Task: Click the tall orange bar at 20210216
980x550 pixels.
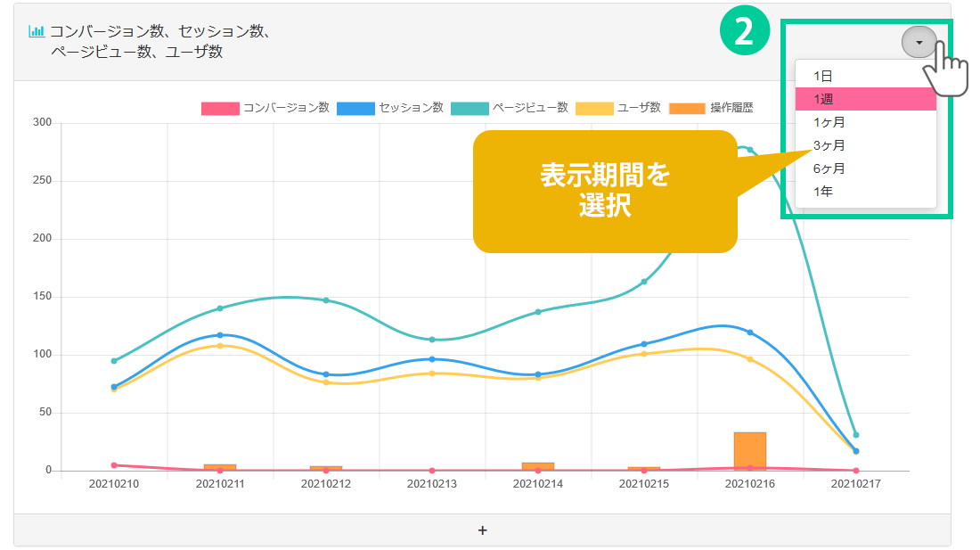Action: tap(749, 450)
